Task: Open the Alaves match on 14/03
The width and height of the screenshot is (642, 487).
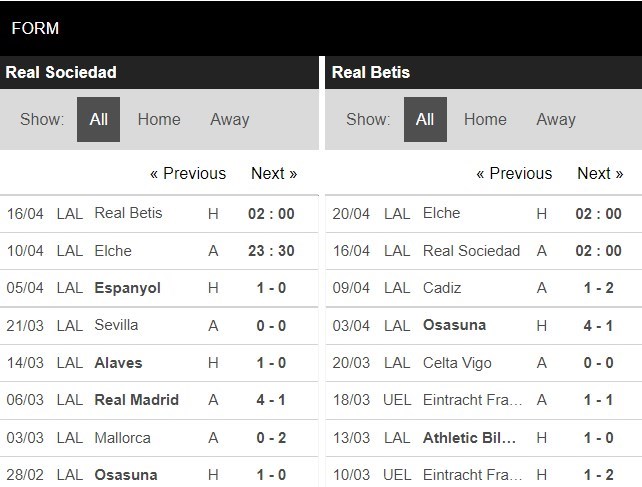Action: 159,363
